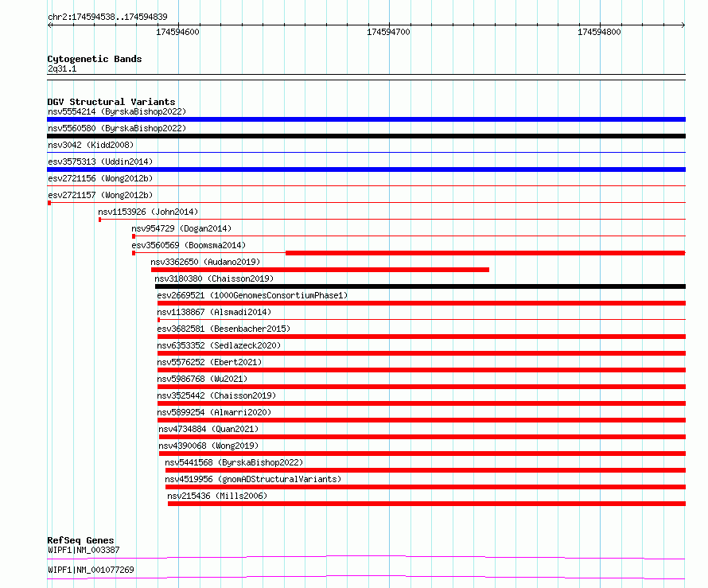Viewport: 708px width, 588px height.
Task: Click the RefSeq Genes track title
Action: click(x=80, y=540)
